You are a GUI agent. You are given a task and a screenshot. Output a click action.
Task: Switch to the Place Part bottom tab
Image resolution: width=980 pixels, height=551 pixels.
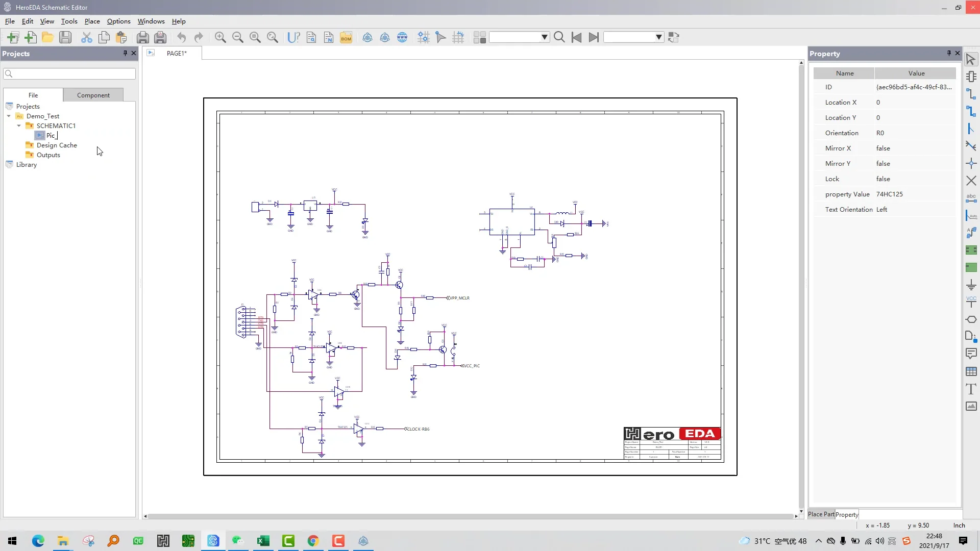pyautogui.click(x=821, y=514)
